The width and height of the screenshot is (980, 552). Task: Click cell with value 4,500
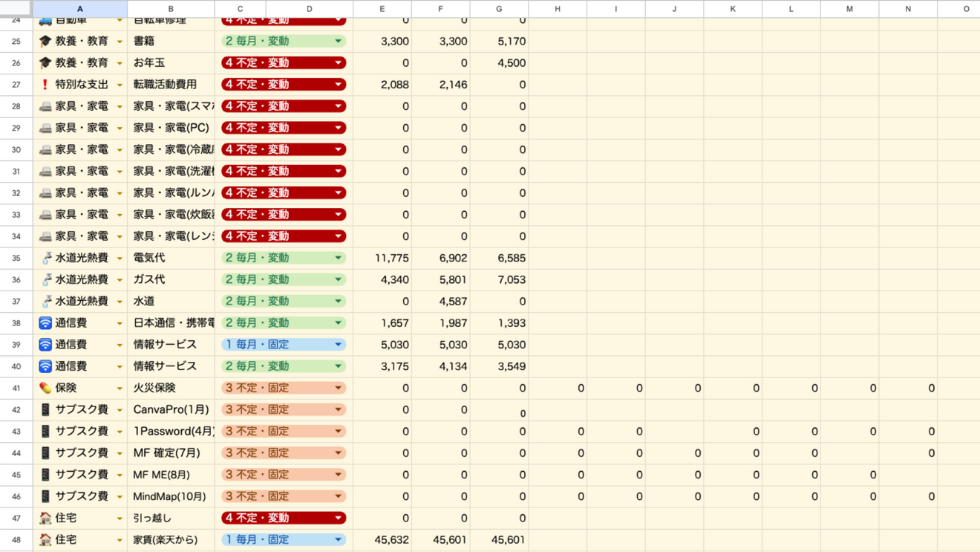(x=499, y=63)
